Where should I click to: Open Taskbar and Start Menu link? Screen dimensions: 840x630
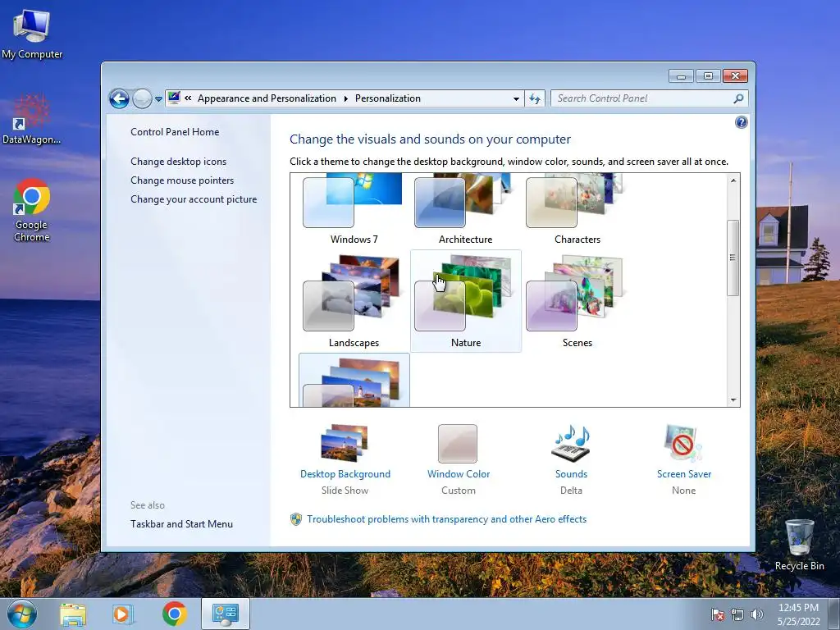(181, 524)
